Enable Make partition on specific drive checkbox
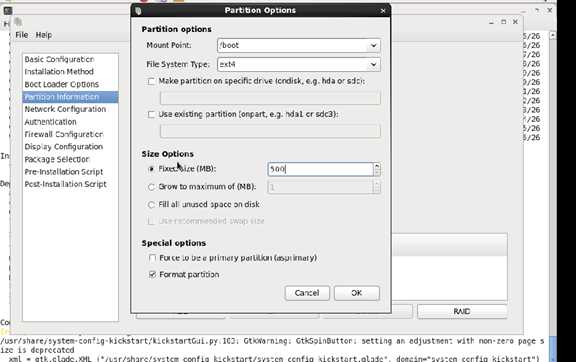 tap(151, 81)
